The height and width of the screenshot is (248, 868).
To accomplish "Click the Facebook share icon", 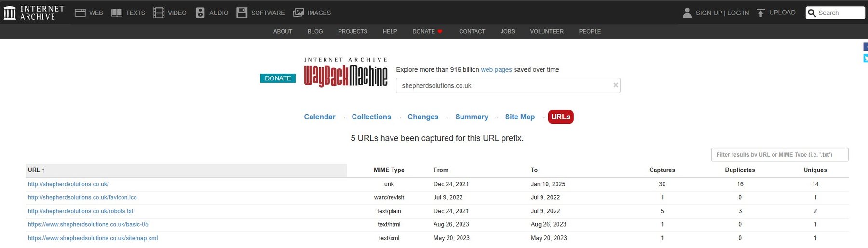I will point(866,47).
